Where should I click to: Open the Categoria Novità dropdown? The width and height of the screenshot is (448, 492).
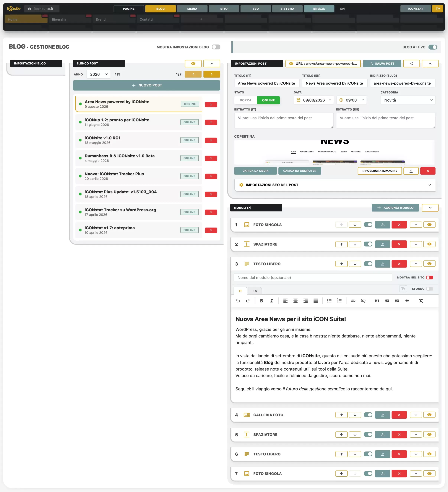click(x=408, y=100)
